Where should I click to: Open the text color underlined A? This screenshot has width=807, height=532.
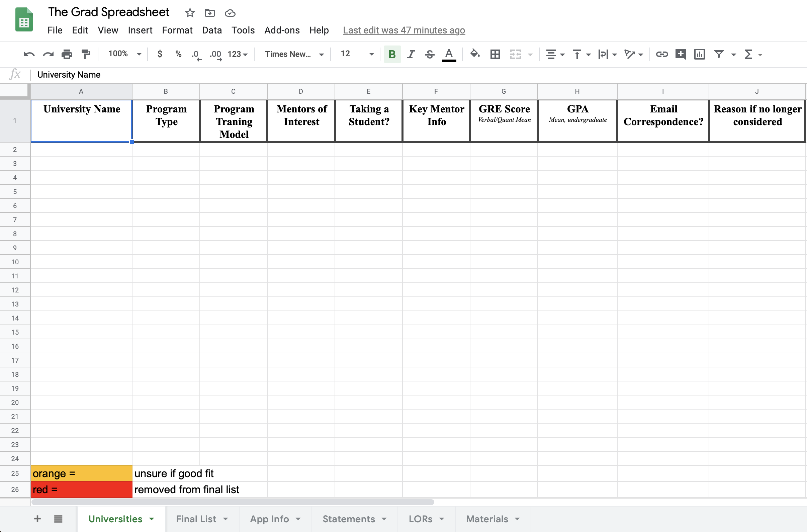449,55
